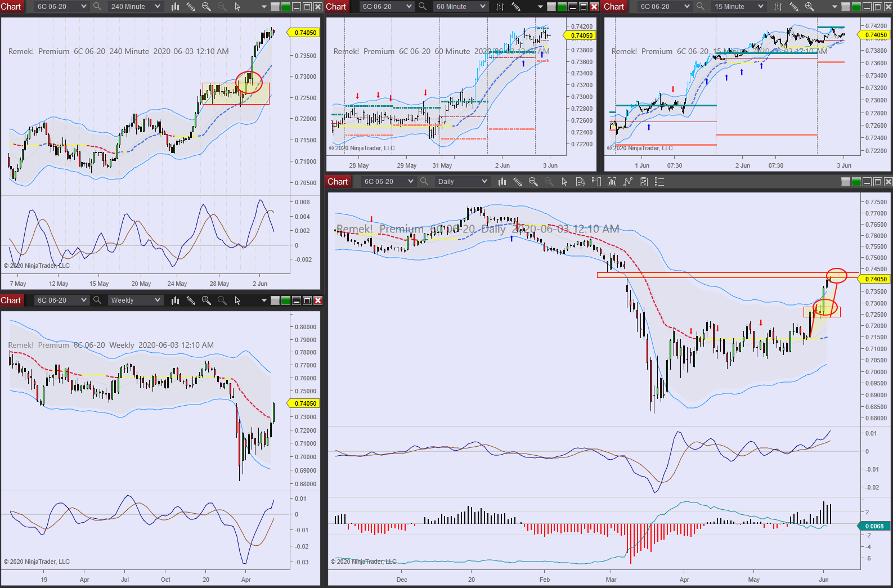Open the 240 Minute interval dropdown

pyautogui.click(x=135, y=7)
